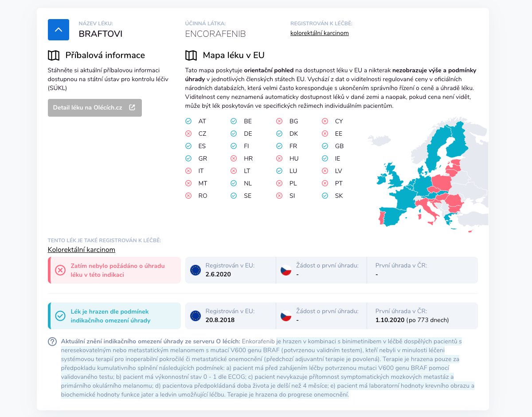Screen dimensions: 532x417
Task: Click the green check icon next to SK
Action: coord(325,196)
